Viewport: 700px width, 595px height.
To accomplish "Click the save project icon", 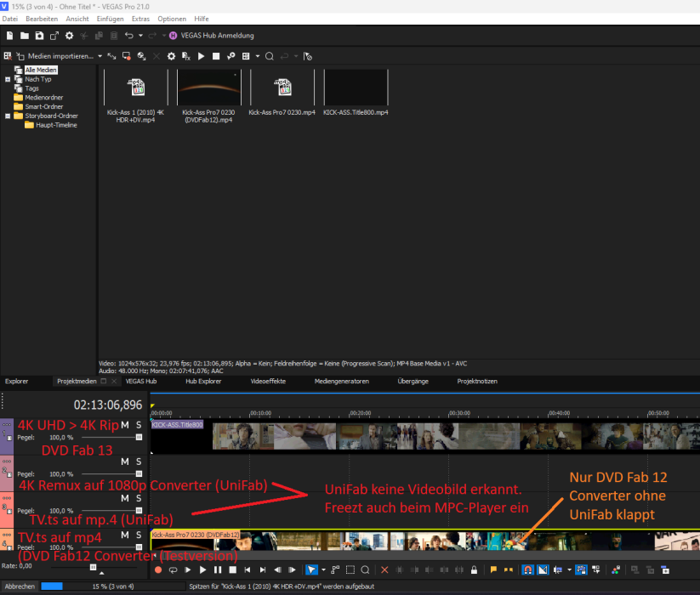I will (x=39, y=36).
